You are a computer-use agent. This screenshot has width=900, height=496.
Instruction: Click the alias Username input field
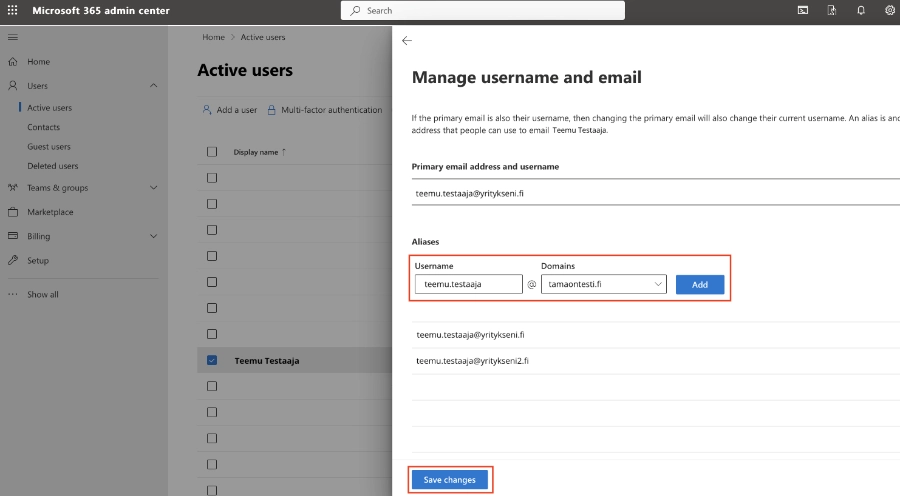coord(468,284)
